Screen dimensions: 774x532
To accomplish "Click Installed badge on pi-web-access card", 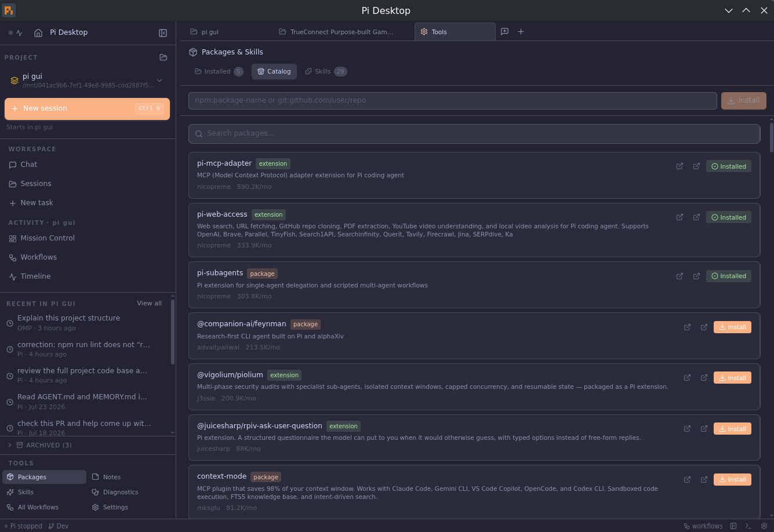I will (x=729, y=217).
